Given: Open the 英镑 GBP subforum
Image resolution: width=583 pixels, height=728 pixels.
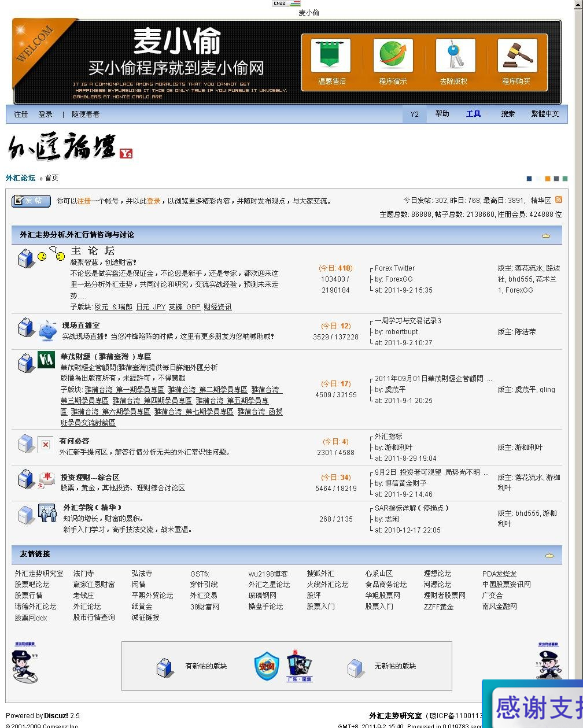Looking at the screenshot, I should click(x=185, y=307).
